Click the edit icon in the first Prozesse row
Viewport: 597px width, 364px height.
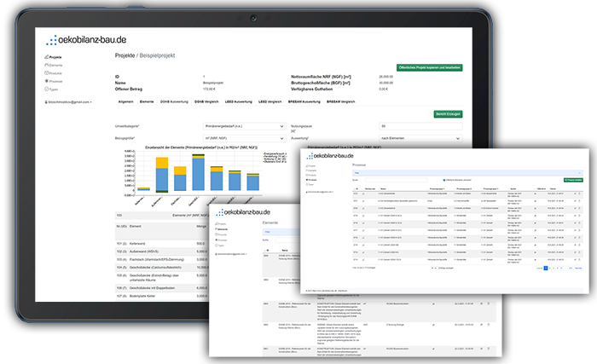(575, 194)
